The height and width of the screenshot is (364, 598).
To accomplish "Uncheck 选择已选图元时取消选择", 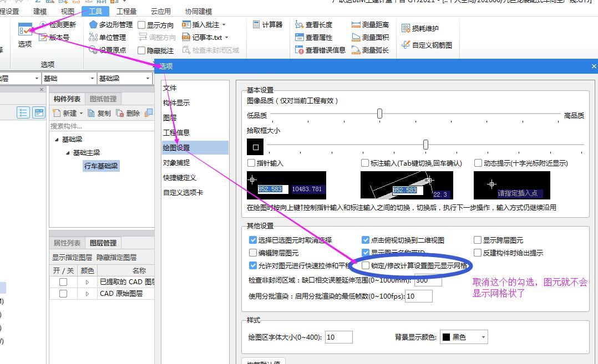I will coord(252,240).
